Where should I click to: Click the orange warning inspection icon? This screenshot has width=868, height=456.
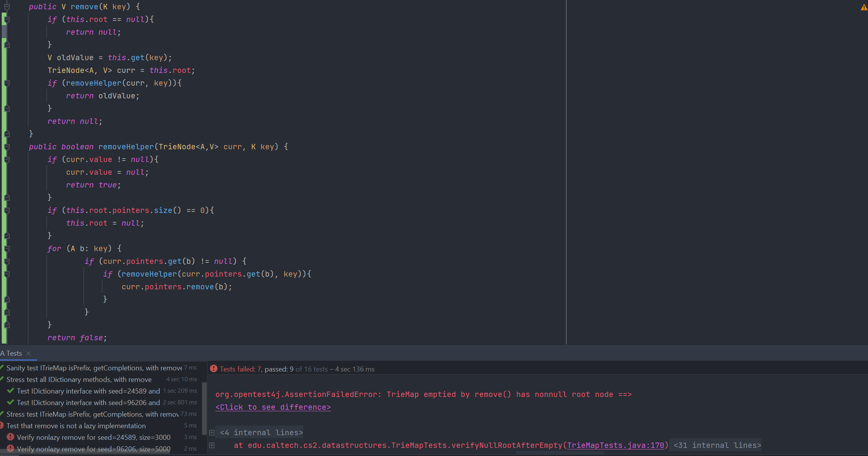coord(864,7)
